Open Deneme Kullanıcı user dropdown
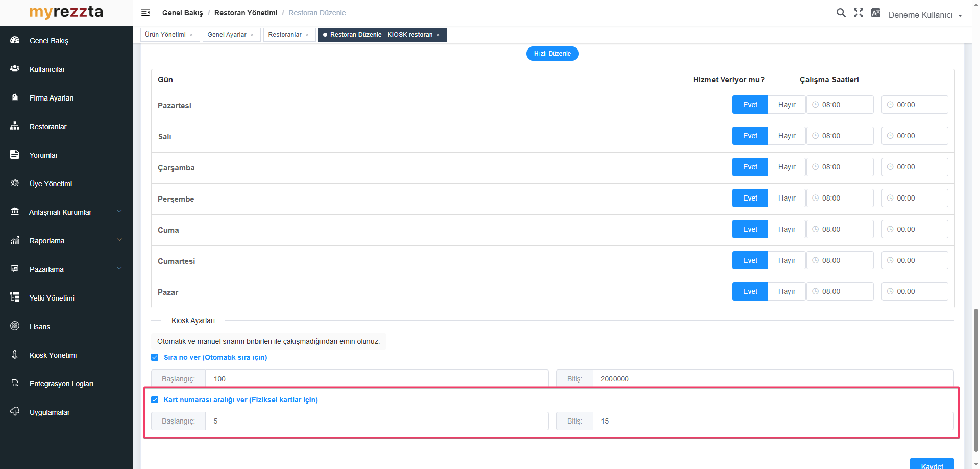The image size is (980, 469). coord(924,15)
